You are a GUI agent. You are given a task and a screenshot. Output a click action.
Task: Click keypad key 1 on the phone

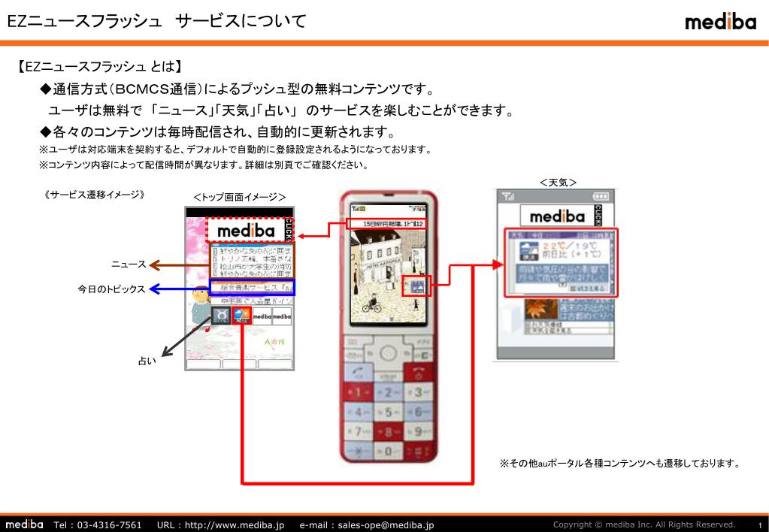tap(359, 392)
